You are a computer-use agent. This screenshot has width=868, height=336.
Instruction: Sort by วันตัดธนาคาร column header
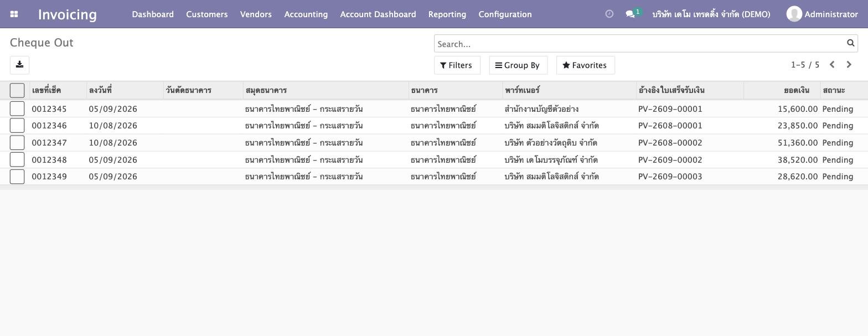(203, 90)
